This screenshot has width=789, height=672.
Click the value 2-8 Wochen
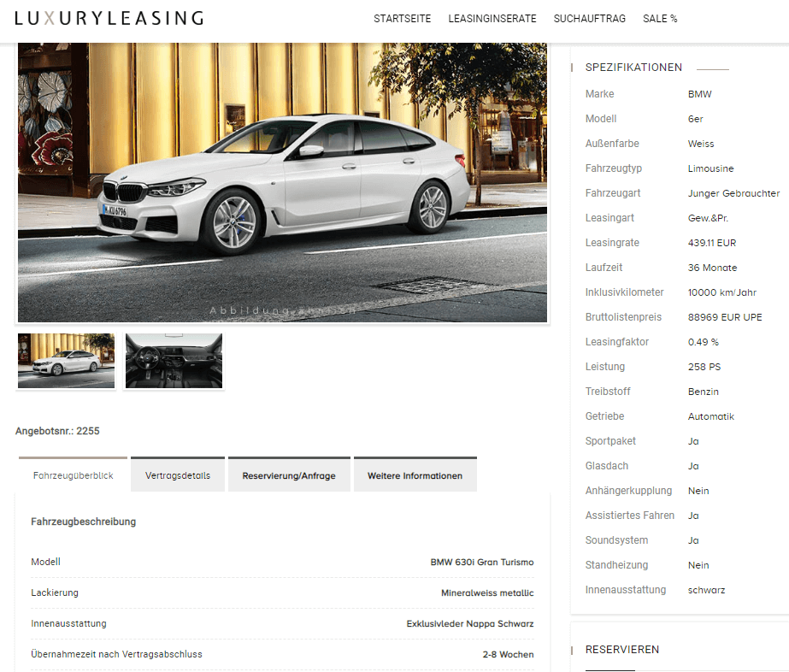(x=509, y=654)
